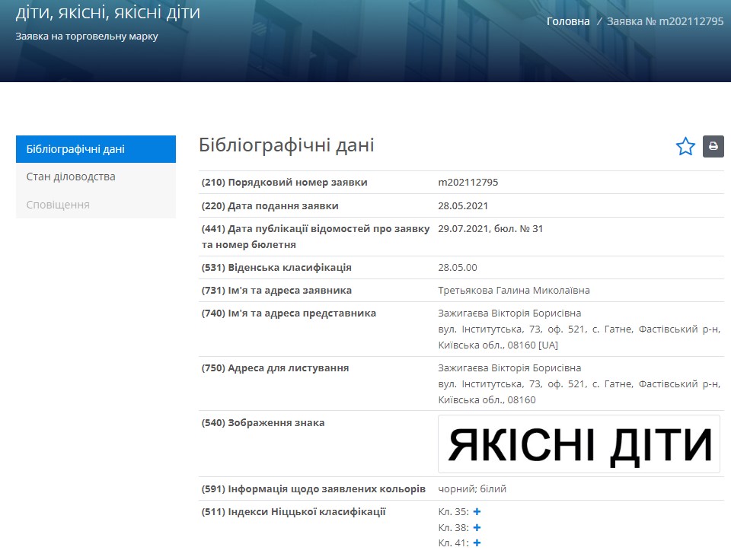Expand class 35 with the plus icon
Viewport: 731px width, 560px height.
477,512
